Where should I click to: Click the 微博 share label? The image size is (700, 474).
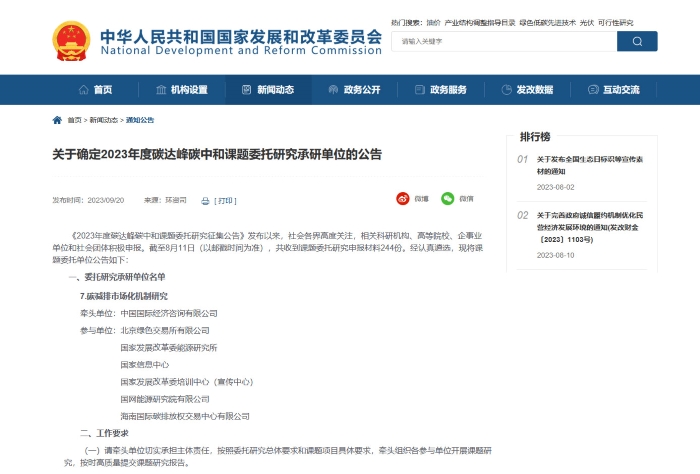[x=421, y=199]
